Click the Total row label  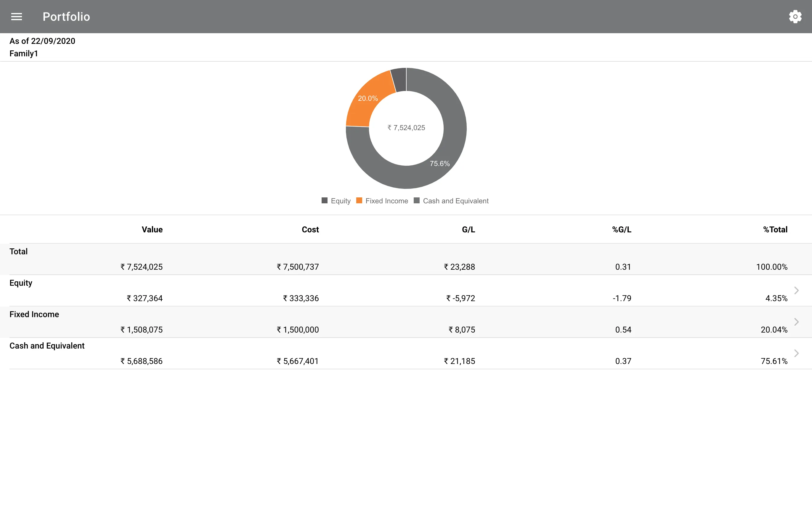point(18,251)
